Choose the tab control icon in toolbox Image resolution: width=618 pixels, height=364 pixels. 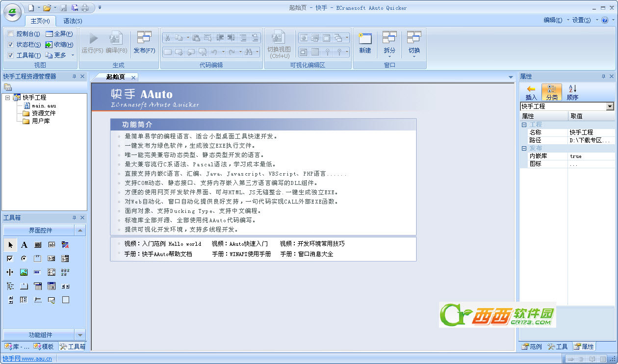point(24,286)
